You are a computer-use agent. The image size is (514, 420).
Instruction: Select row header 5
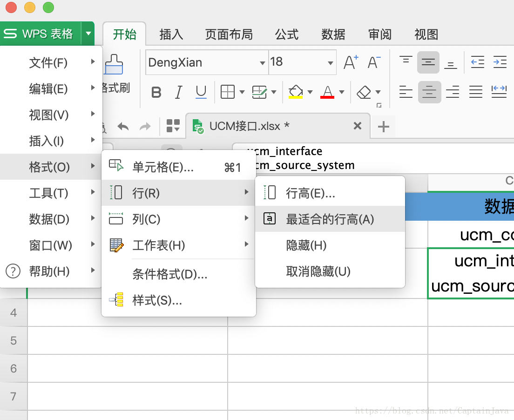click(x=14, y=340)
